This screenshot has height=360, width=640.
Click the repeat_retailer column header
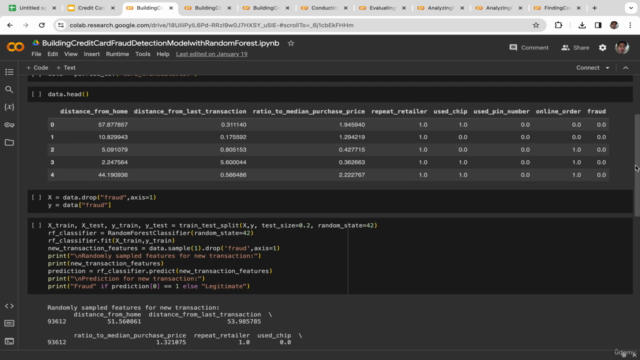tap(399, 111)
